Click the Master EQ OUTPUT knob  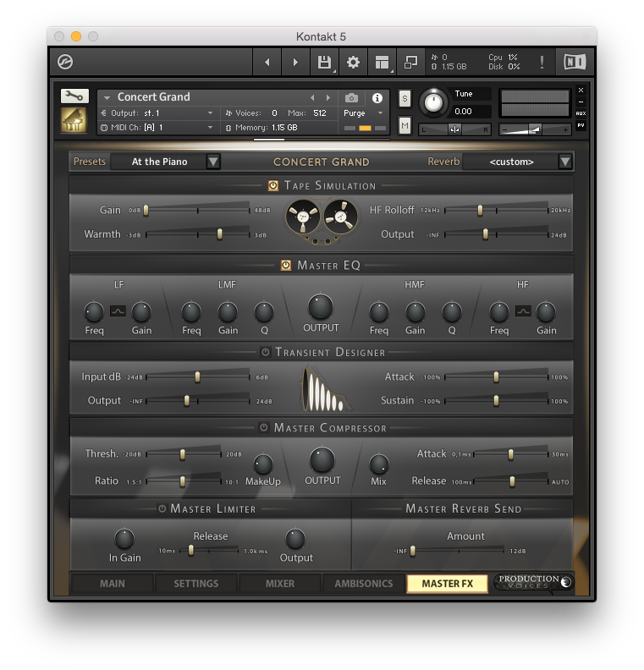[321, 306]
